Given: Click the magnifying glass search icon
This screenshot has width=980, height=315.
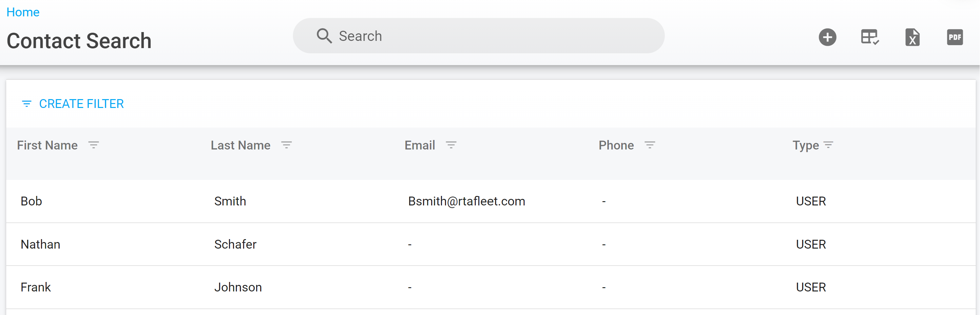Looking at the screenshot, I should [324, 36].
